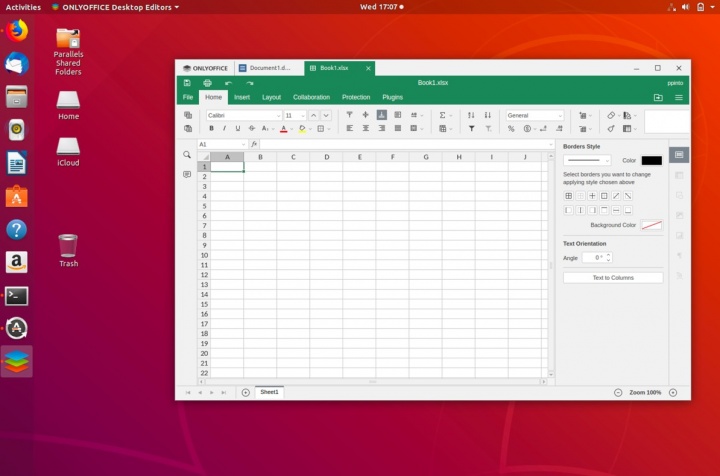
Task: Select column header D
Action: tap(326, 157)
